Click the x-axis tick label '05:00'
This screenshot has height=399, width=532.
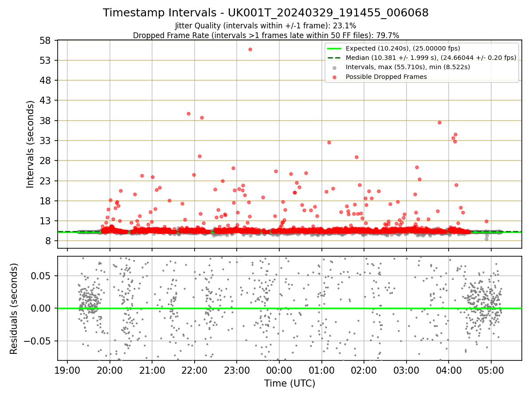pos(491,371)
